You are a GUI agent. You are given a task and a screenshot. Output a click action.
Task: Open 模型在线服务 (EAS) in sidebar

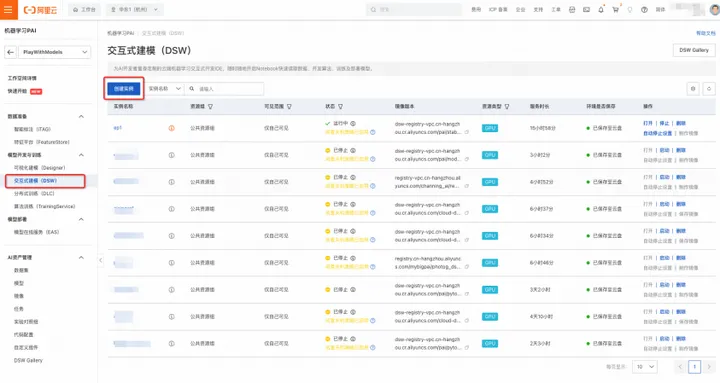[36, 232]
